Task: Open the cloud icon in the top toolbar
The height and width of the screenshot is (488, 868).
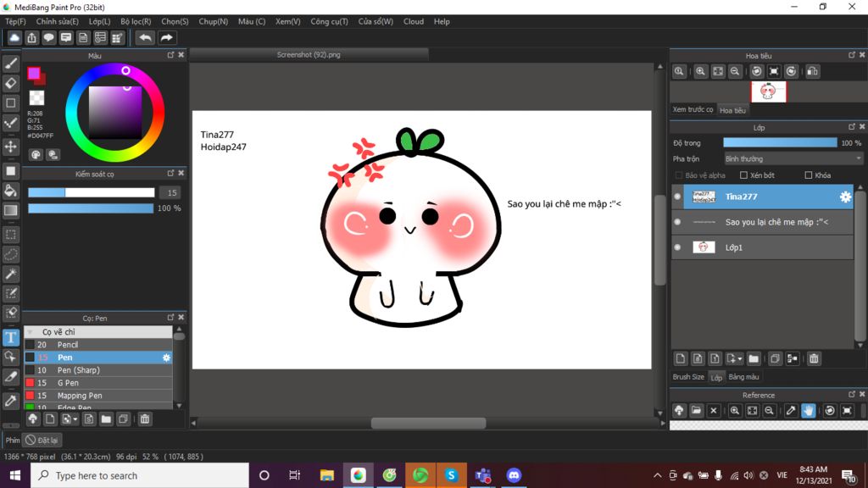Action: [14, 37]
